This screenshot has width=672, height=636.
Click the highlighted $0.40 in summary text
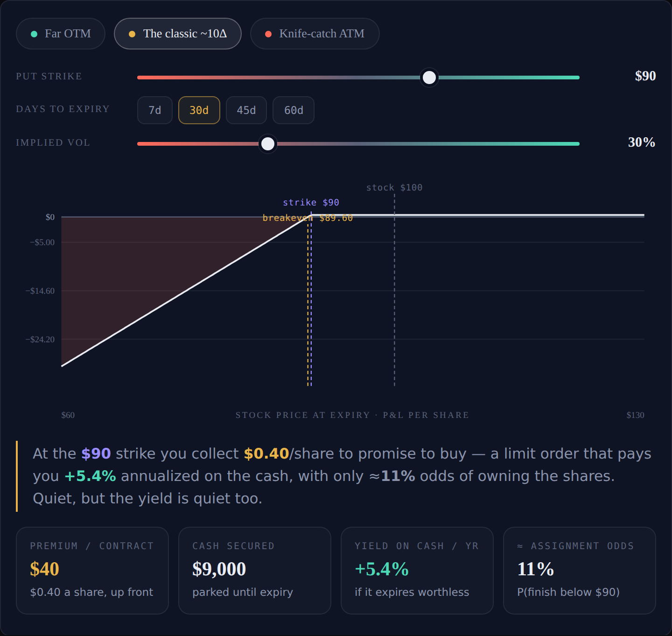pyautogui.click(x=266, y=453)
